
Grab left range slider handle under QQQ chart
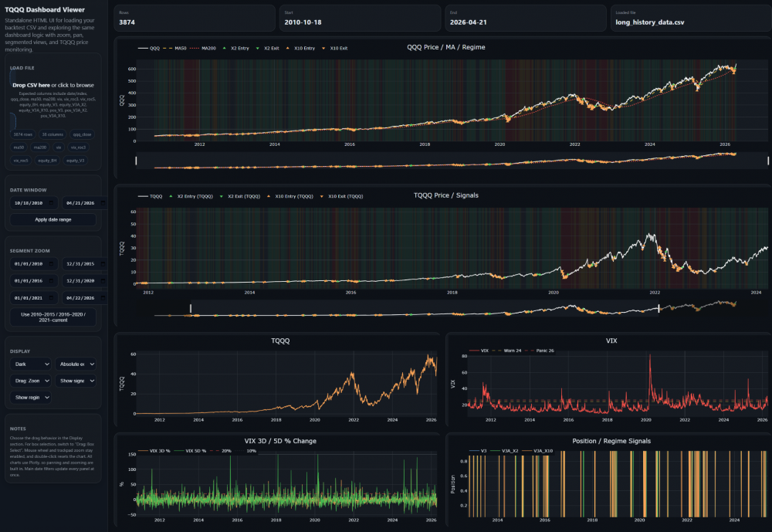(136, 161)
